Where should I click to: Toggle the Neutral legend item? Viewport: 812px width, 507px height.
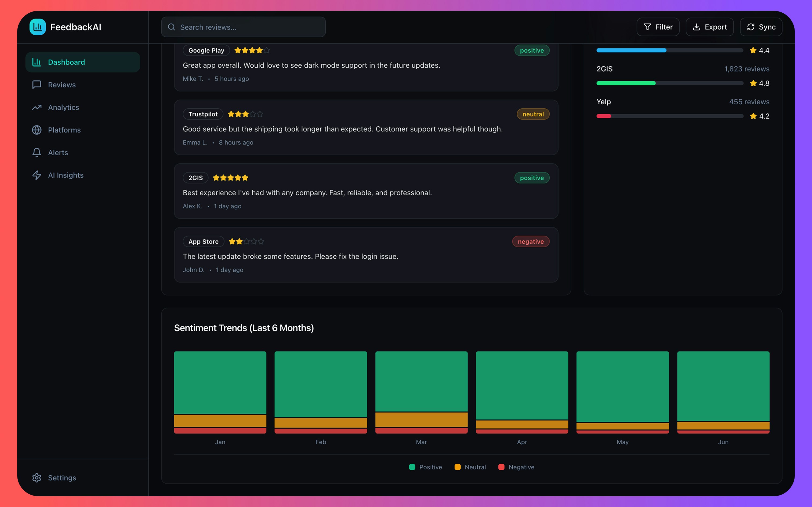pyautogui.click(x=470, y=467)
